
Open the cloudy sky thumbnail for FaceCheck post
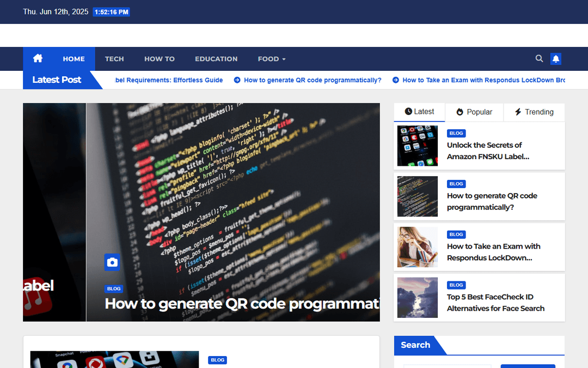pyautogui.click(x=418, y=298)
